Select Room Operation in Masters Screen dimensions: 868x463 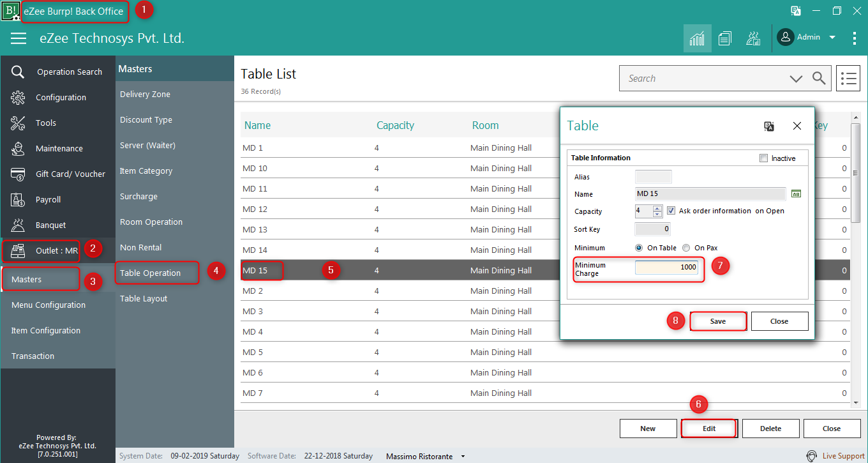151,222
